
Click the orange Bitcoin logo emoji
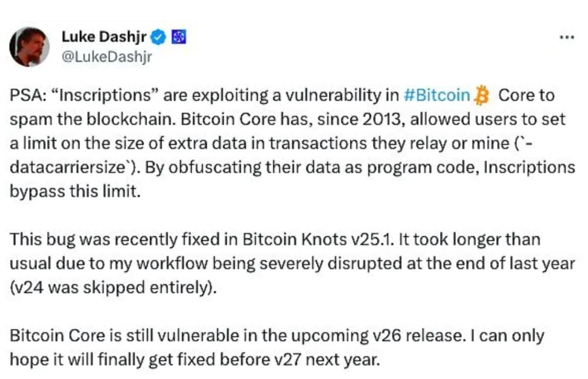tap(482, 95)
